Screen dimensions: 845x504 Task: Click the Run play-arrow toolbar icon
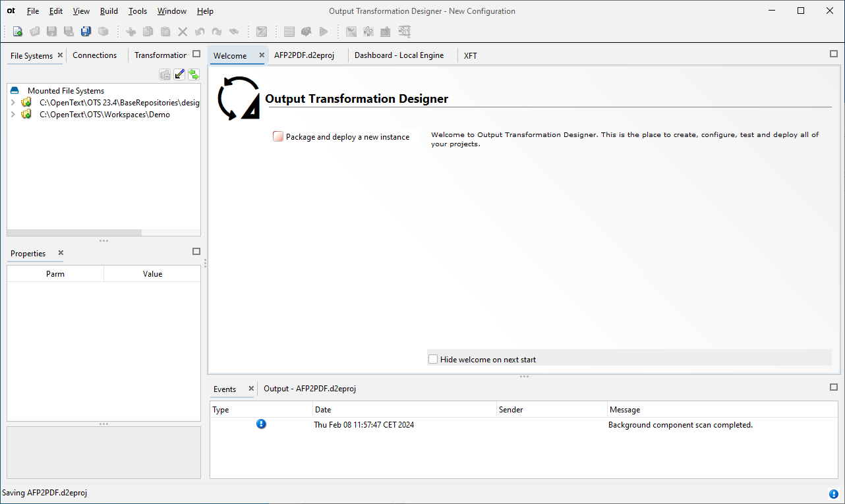324,32
